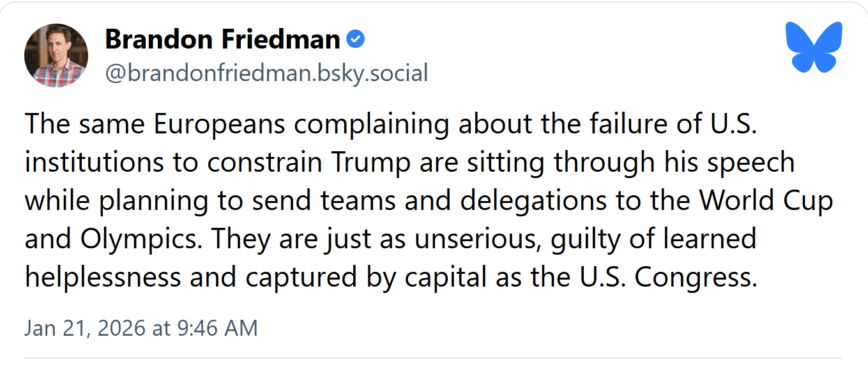Open the Brandon Friedman display name link

[222, 40]
